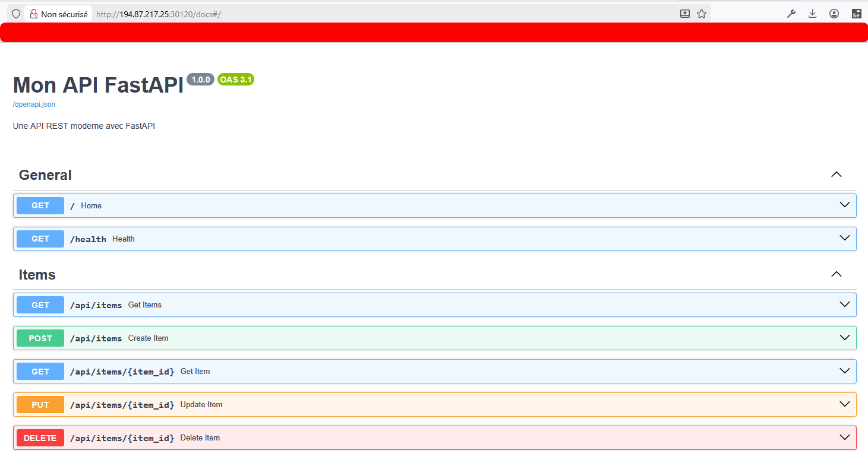Screen dimensions: 868x463
Task: Bookmark this page with the star icon
Action: [x=702, y=14]
